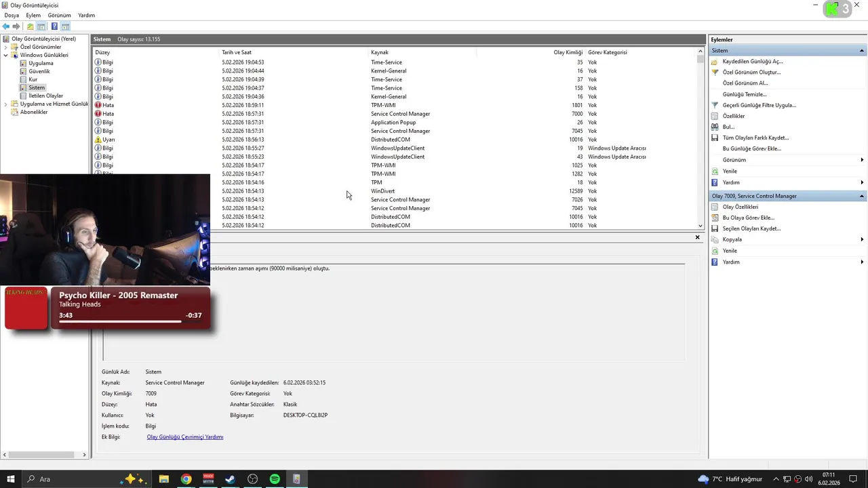Click 'Özel Görünüm Oluştur...' filter action
The image size is (868, 488).
751,73
